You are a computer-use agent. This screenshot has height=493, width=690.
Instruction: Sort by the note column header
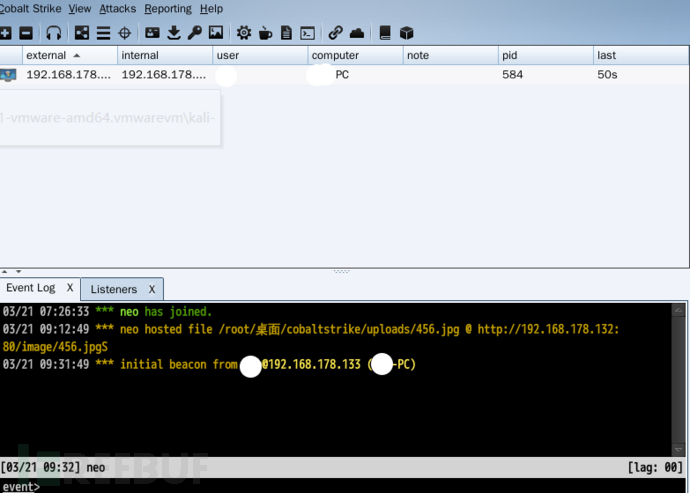coord(451,55)
